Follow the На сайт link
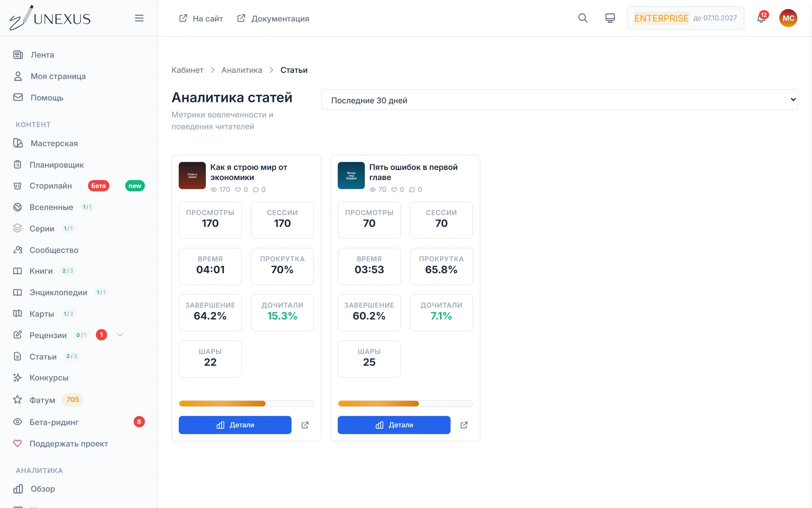This screenshot has height=508, width=812. click(x=201, y=18)
